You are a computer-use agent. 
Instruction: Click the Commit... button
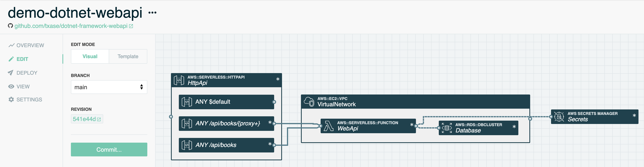(x=109, y=150)
